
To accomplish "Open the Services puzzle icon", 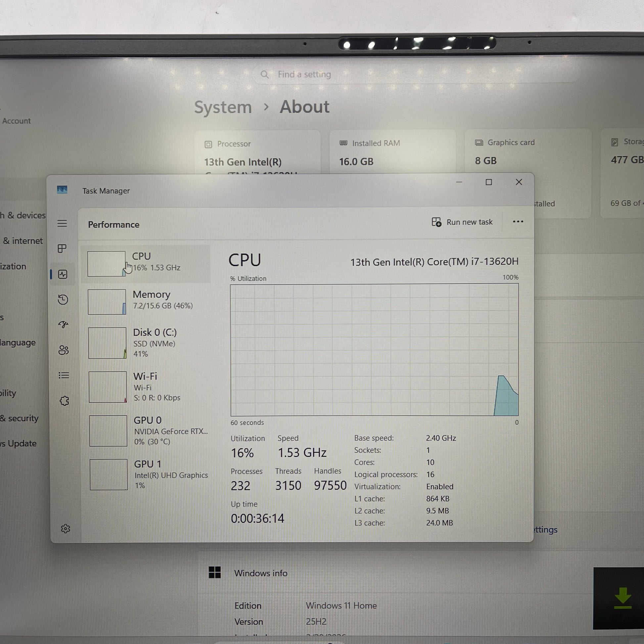I will tap(64, 401).
